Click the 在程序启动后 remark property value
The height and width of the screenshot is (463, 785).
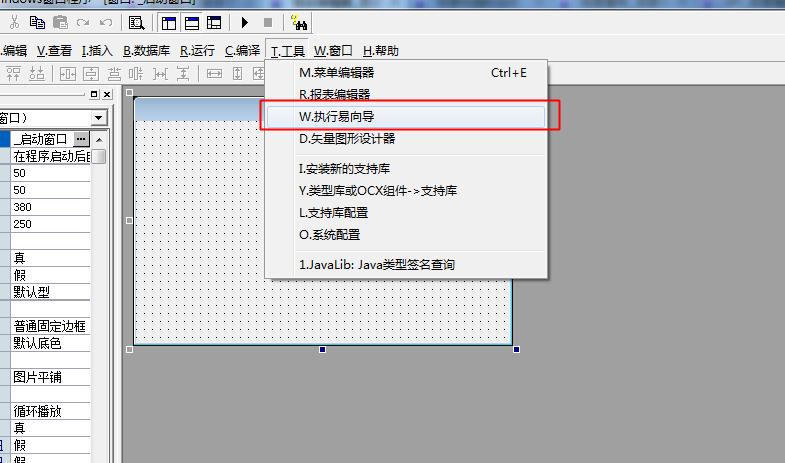click(x=51, y=156)
